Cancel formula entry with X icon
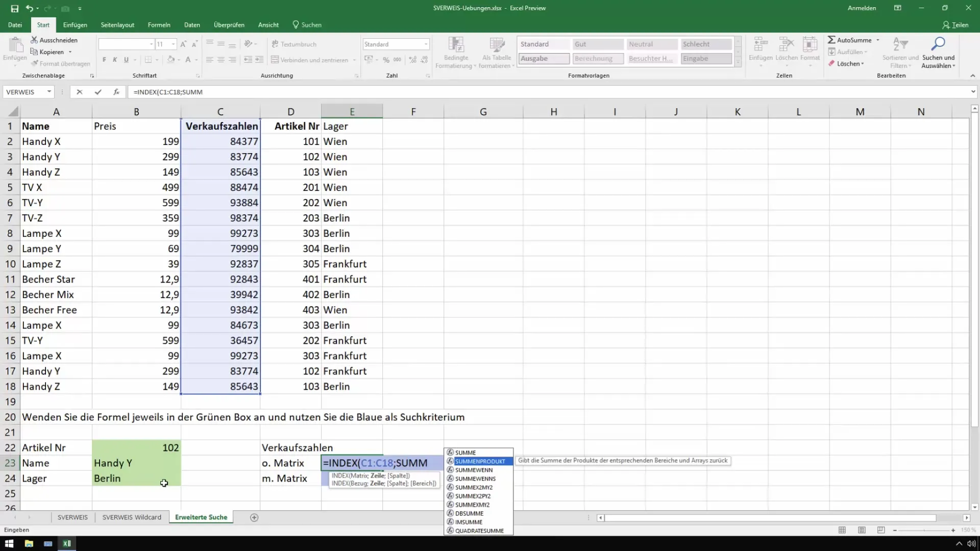Image resolution: width=980 pixels, height=551 pixels. click(x=79, y=92)
